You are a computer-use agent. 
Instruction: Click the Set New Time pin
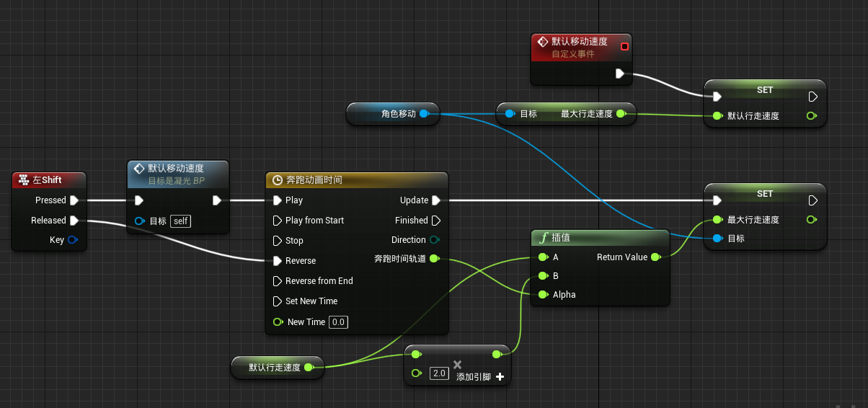278,301
